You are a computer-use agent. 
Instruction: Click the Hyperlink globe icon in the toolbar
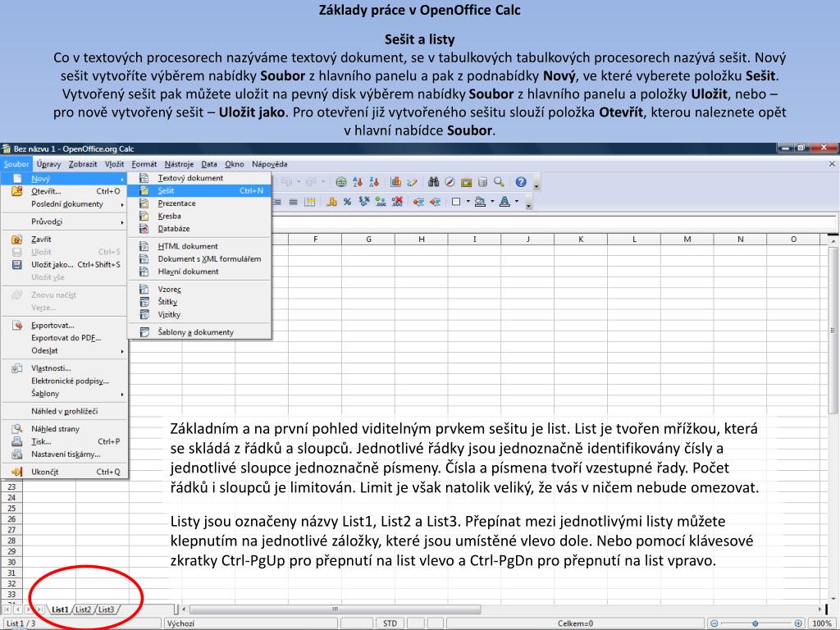(x=340, y=182)
